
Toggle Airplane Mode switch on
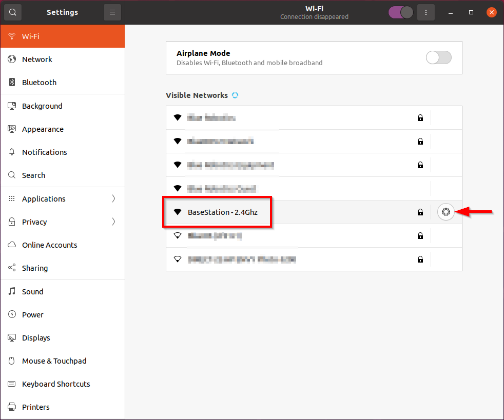click(438, 57)
